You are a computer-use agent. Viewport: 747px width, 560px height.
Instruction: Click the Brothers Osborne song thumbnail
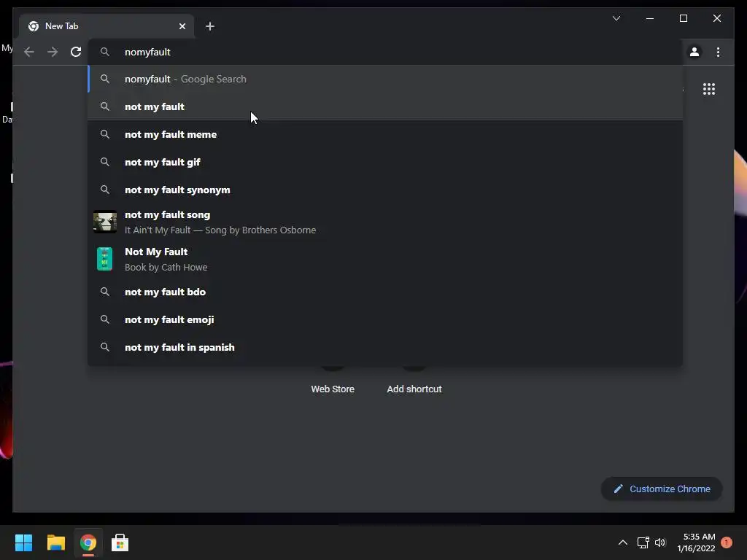105,222
